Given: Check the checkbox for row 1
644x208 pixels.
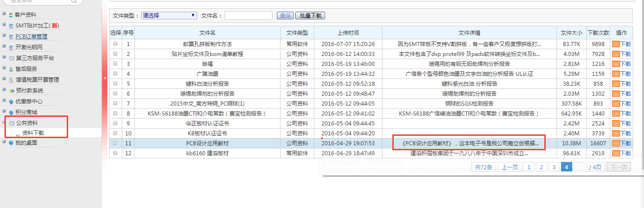Looking at the screenshot, I should point(115,44).
